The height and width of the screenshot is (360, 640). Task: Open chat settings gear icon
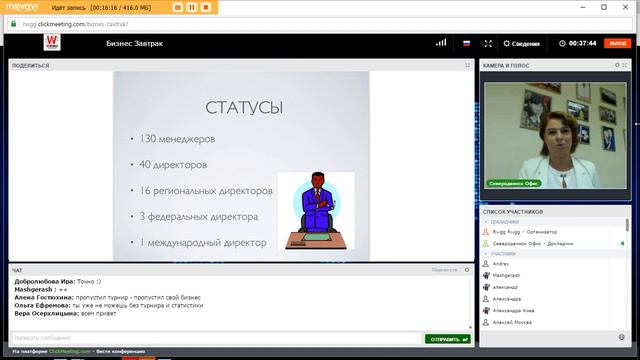467,270
